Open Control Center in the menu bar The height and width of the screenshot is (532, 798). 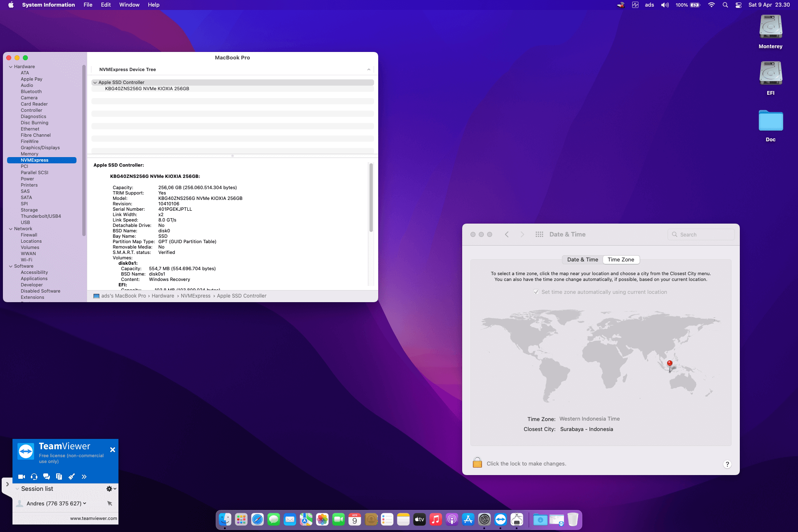[x=738, y=5]
